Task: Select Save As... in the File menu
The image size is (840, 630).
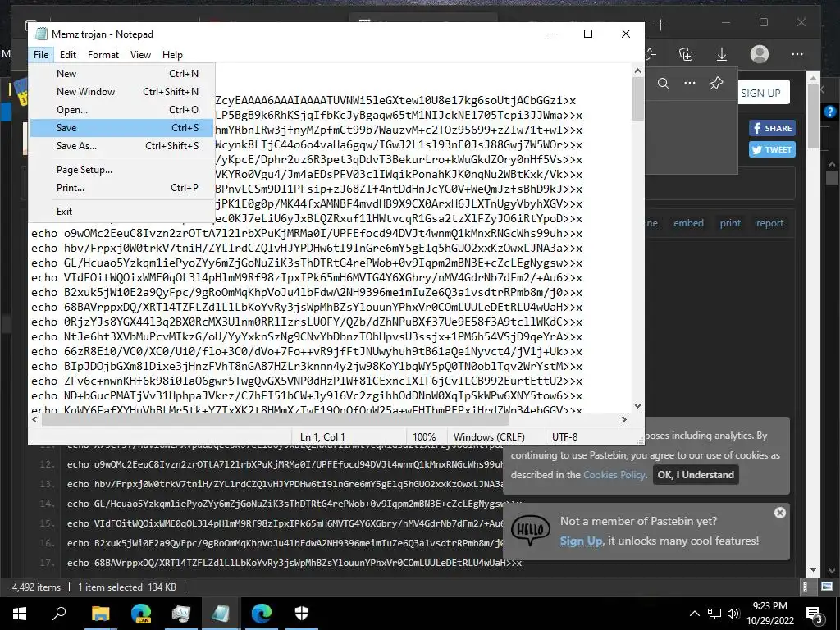Action: click(122, 146)
